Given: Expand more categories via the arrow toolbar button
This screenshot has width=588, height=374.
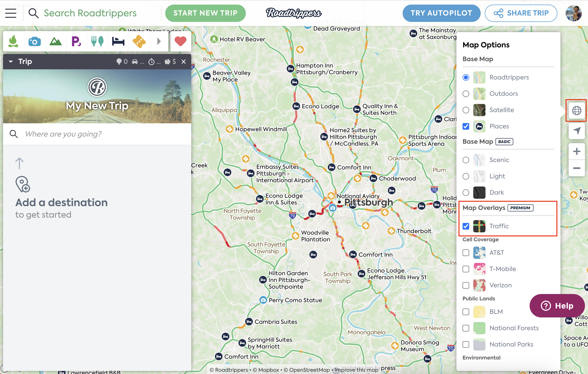Looking at the screenshot, I should (159, 41).
